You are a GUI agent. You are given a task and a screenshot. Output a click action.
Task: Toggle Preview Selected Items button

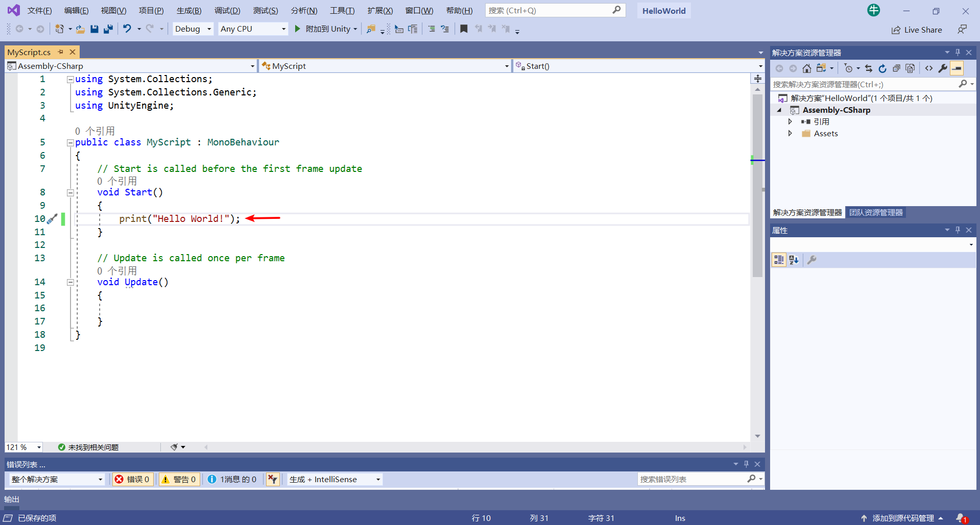[957, 68]
